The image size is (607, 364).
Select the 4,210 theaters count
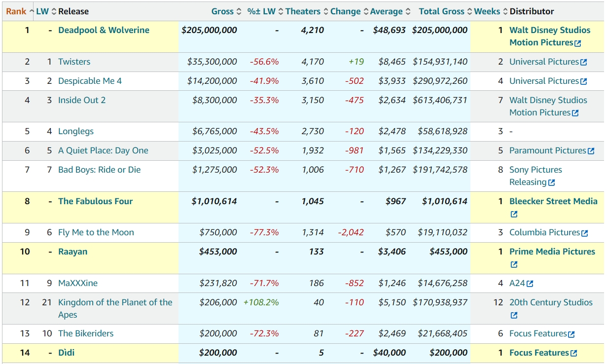[313, 30]
